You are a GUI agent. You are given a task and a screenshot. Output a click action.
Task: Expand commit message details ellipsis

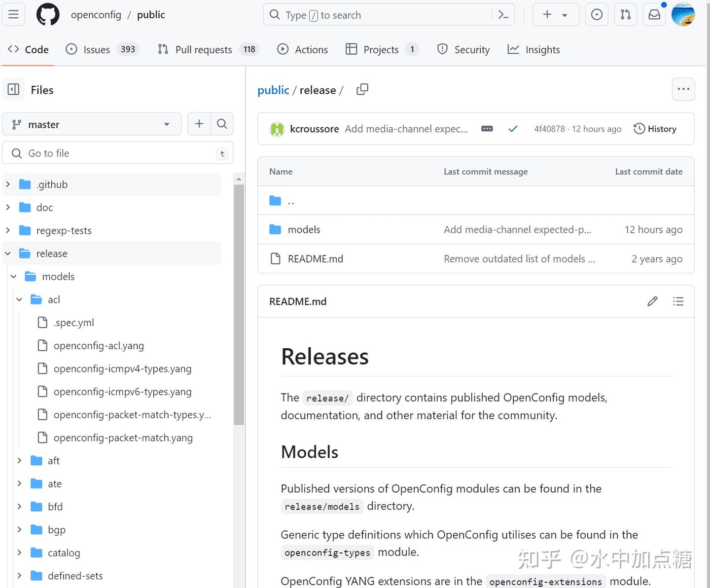(487, 129)
